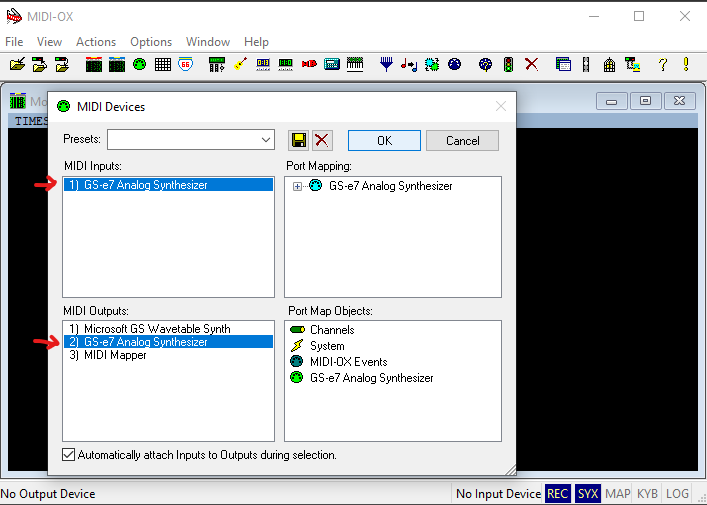Click REC indicator in status bar
Viewport: 707px width, 505px height.
tap(557, 494)
